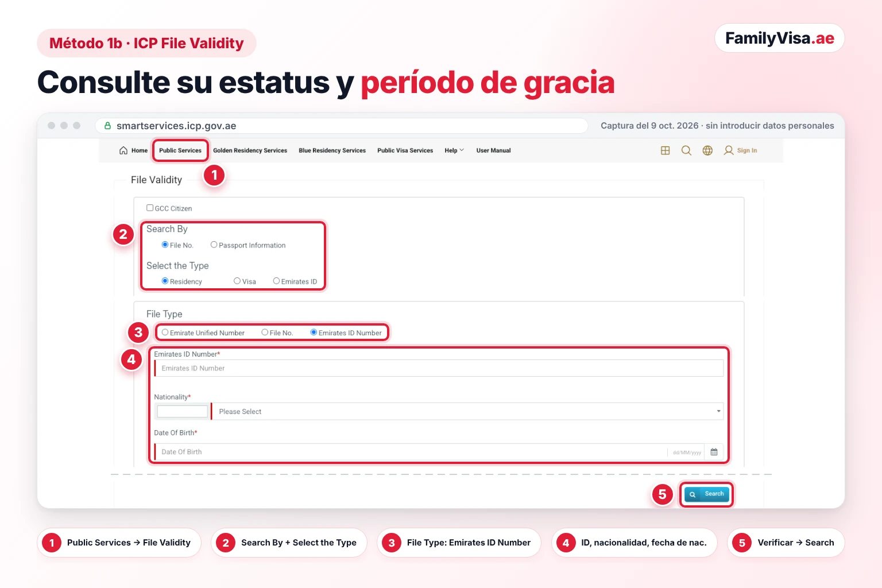Open the User Manual link

[493, 150]
